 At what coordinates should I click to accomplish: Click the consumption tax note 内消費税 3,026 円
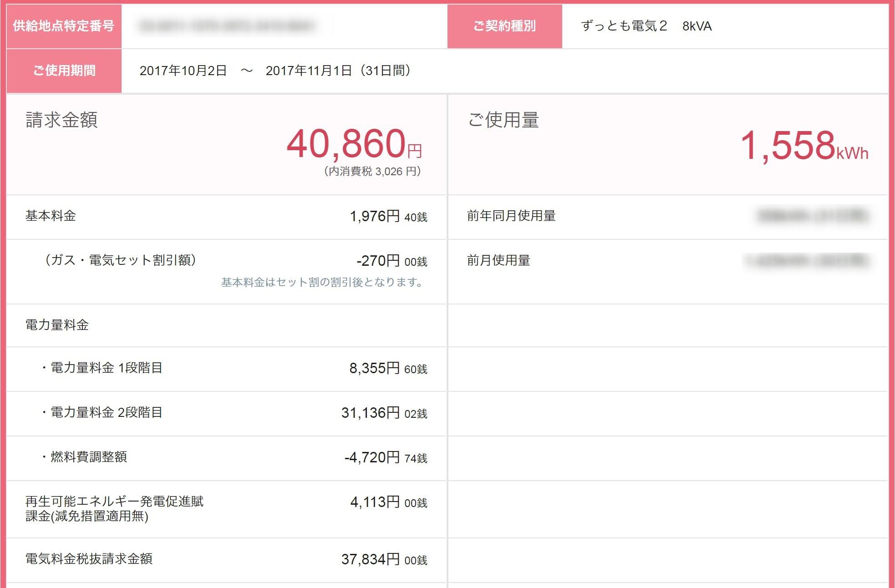click(372, 171)
